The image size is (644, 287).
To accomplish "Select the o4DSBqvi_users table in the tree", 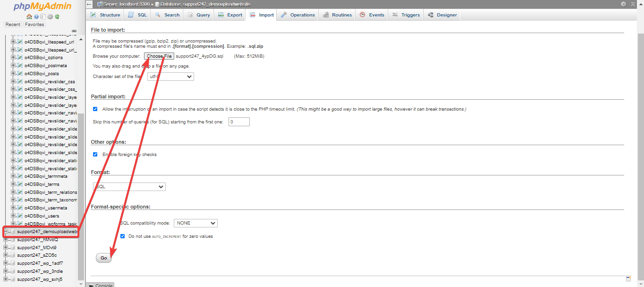I will point(42,216).
